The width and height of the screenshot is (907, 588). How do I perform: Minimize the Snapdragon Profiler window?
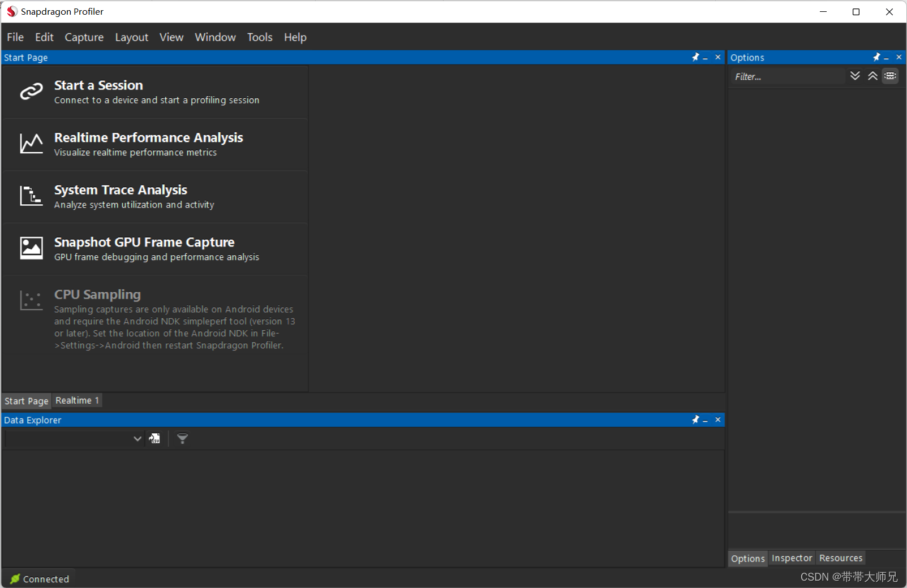tap(823, 11)
